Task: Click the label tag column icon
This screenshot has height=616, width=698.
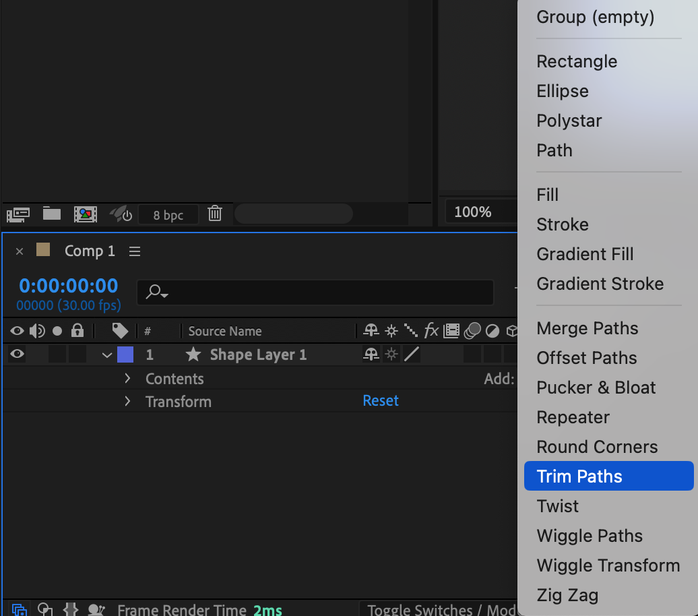Action: coord(120,331)
